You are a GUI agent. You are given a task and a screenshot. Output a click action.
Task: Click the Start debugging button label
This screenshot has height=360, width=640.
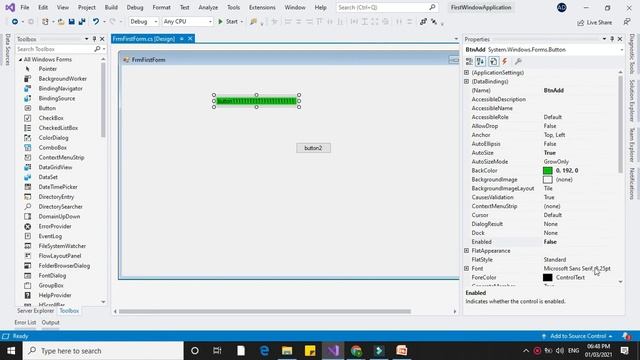[232, 22]
